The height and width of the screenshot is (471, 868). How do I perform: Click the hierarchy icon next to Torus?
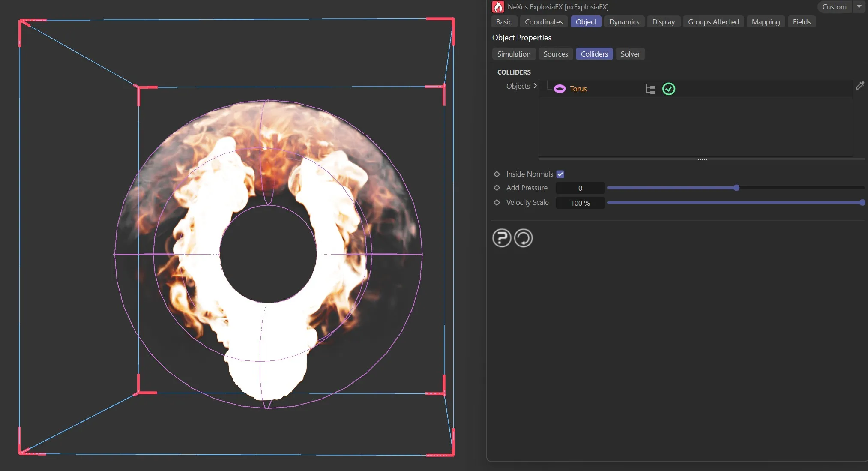[x=650, y=89]
